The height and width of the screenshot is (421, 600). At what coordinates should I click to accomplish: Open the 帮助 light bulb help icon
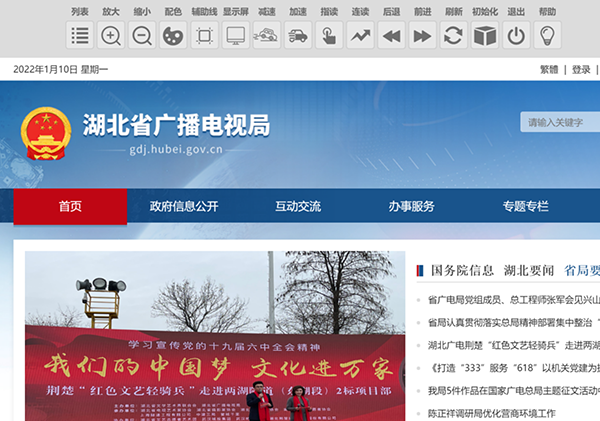click(x=547, y=35)
